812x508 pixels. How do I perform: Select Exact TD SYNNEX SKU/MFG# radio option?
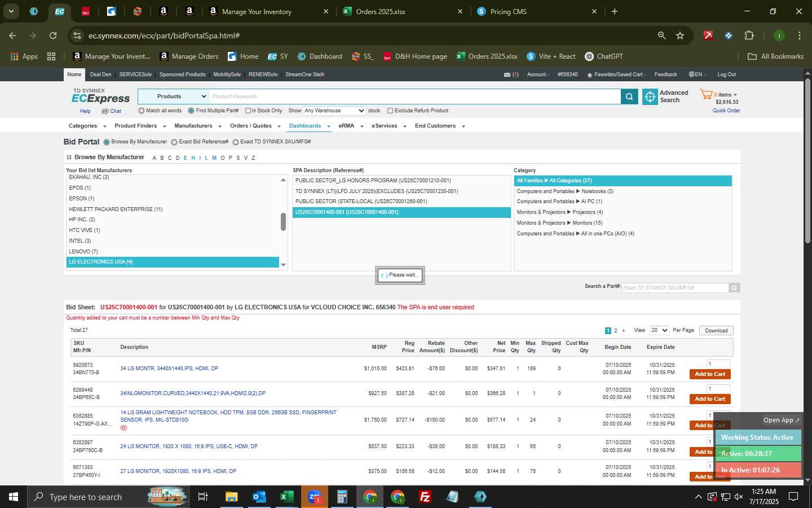(236, 142)
